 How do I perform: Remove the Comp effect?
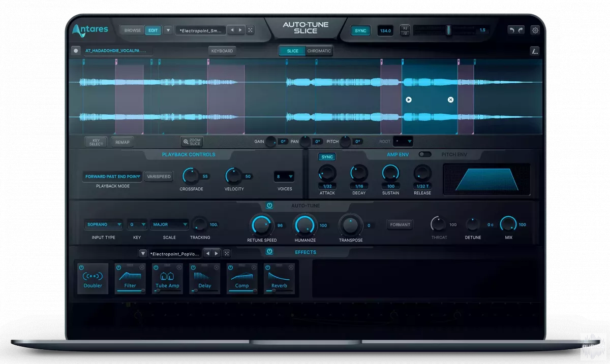(253, 267)
